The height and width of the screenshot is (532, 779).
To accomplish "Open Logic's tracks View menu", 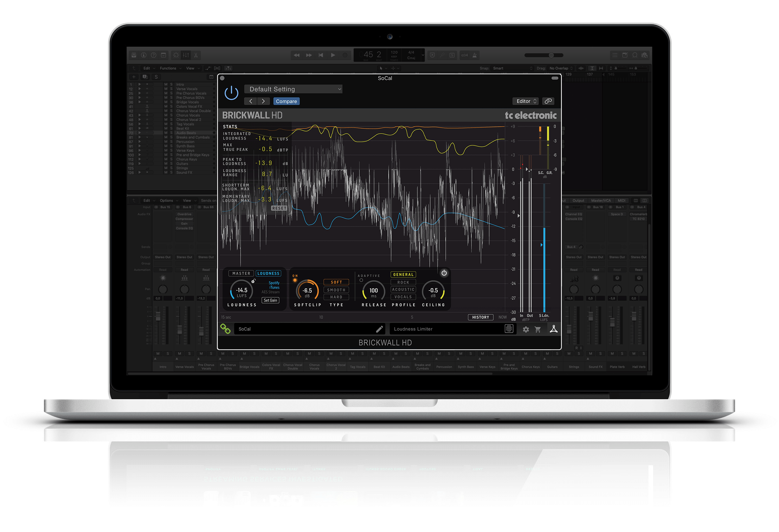I will (x=193, y=68).
